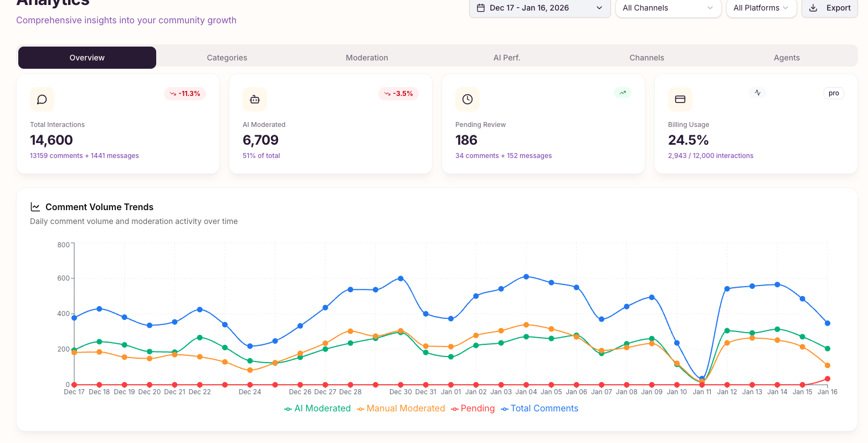Toggle Total Comments blue legend entry

(540, 409)
